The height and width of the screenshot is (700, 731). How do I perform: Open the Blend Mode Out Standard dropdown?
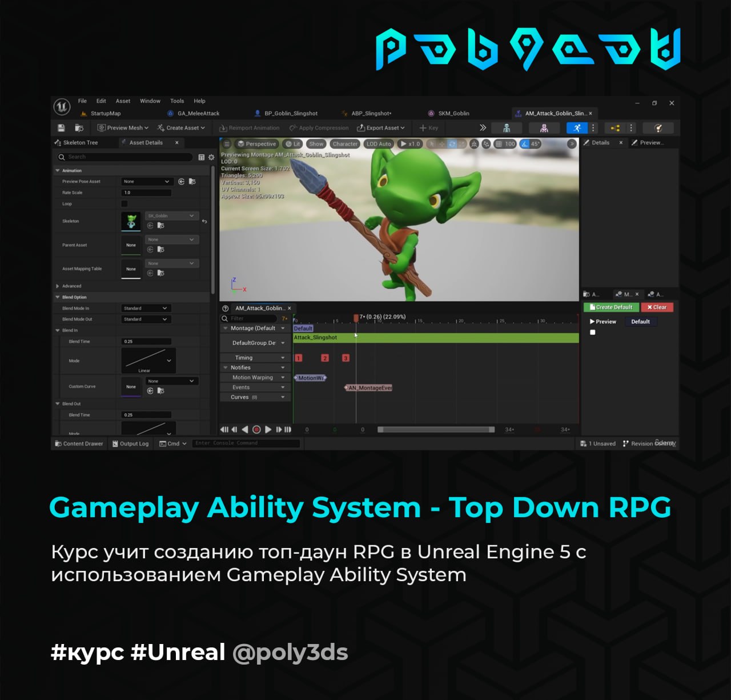coord(146,319)
